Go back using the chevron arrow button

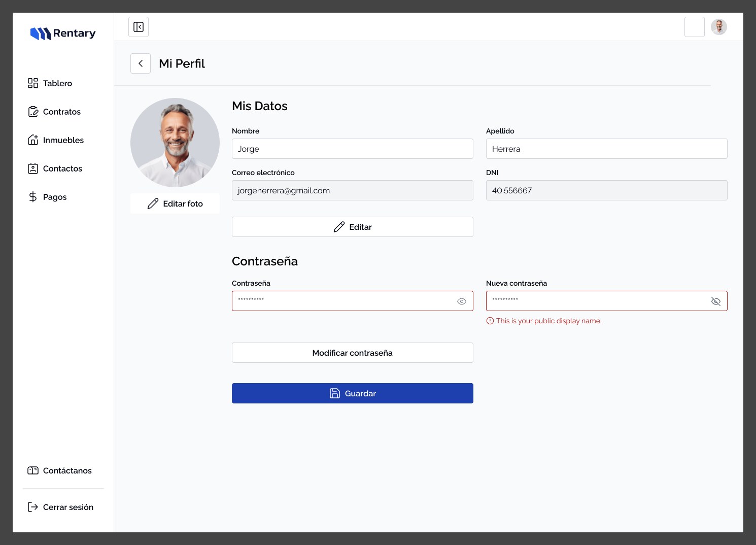[141, 63]
